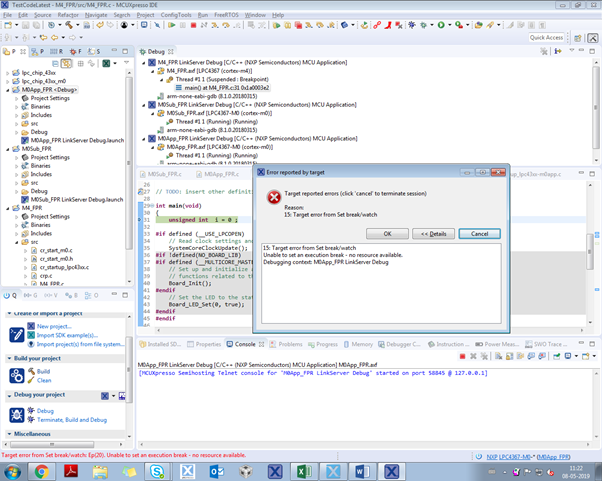Screen dimensions: 602x481
Task: Collapse the M0Sub_FPR project tree node
Action: (x=7, y=149)
